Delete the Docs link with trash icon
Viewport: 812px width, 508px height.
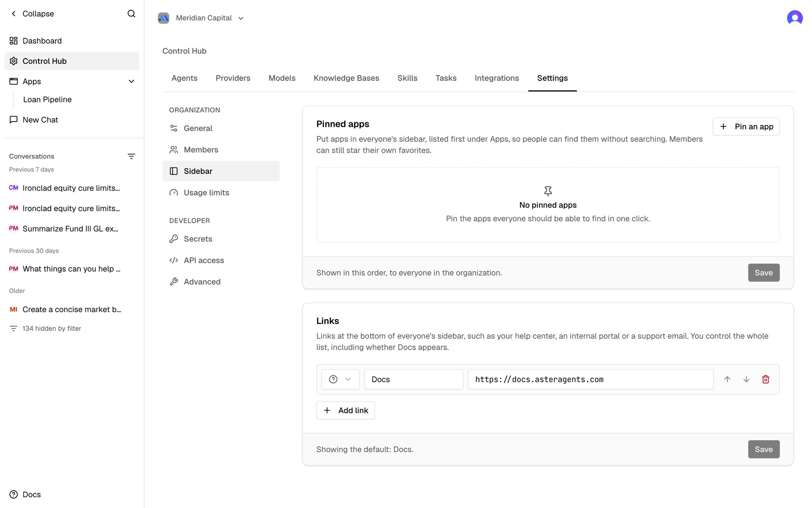tap(766, 379)
